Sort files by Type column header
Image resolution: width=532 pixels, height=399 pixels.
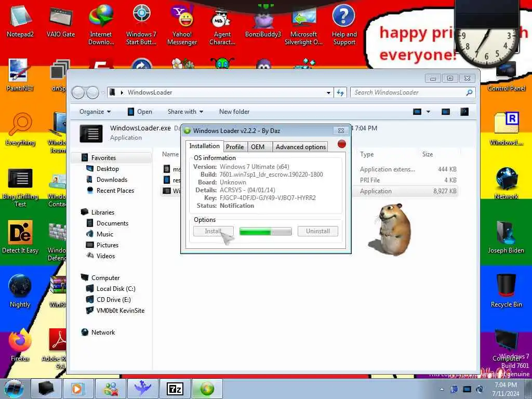(x=367, y=154)
